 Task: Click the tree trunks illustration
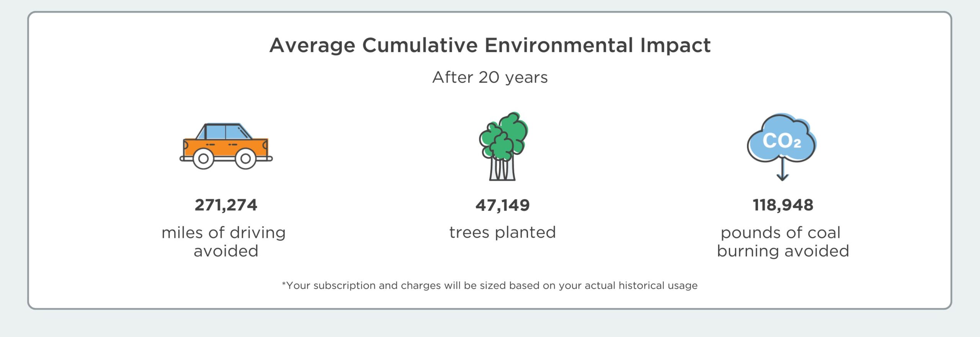coord(502,170)
